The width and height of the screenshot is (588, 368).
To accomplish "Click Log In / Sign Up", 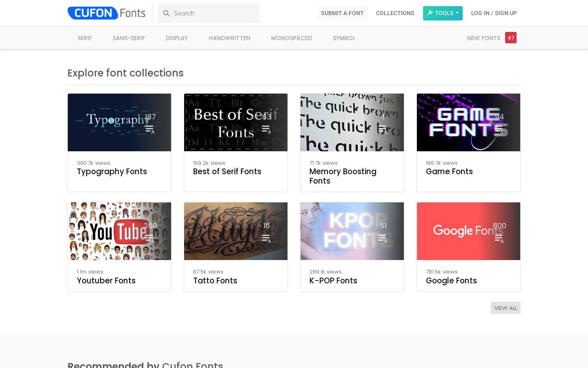I will 494,13.
